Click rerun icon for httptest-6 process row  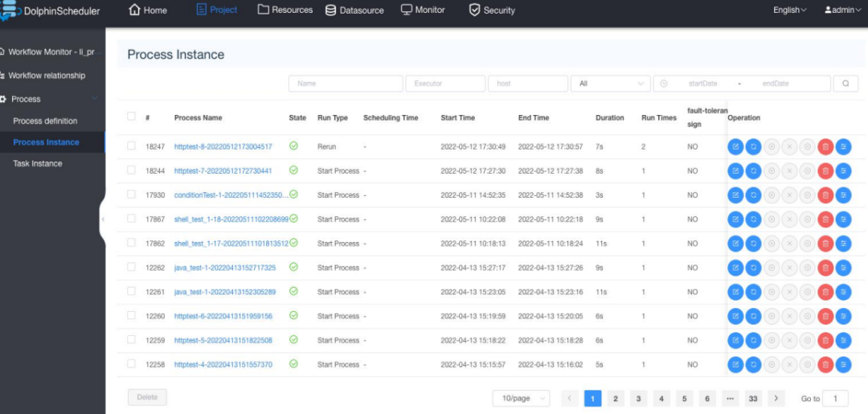[753, 316]
